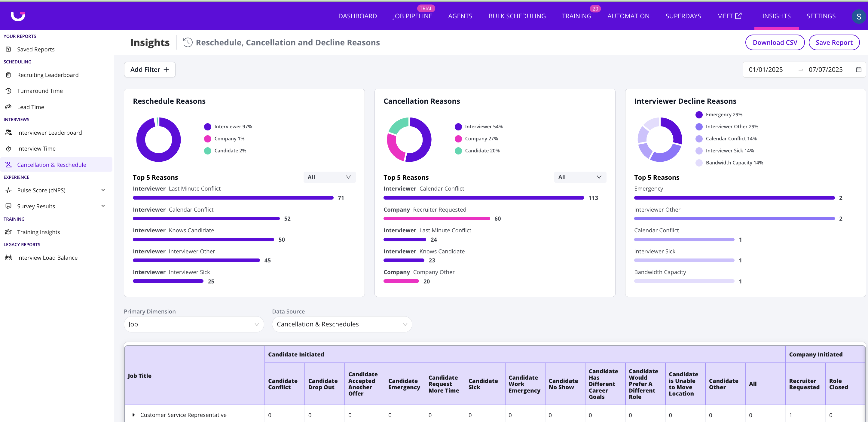
Task: Click the history clock icon beside report title
Action: coord(188,42)
